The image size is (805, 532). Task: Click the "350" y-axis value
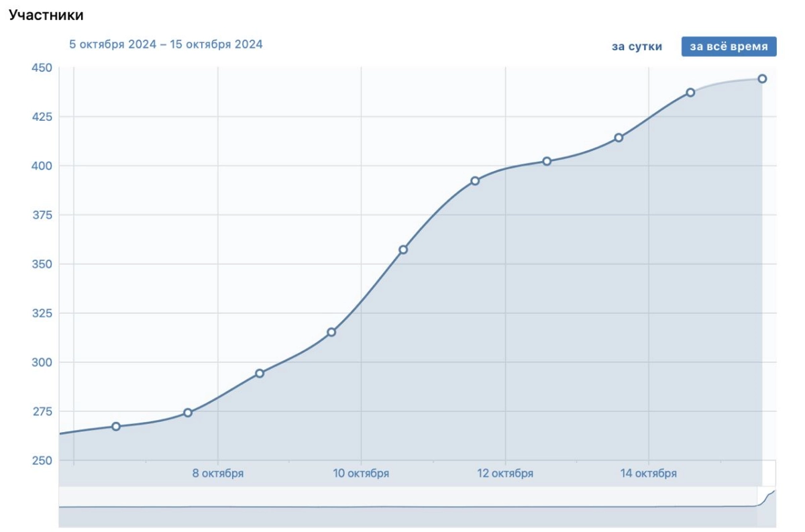click(x=42, y=264)
